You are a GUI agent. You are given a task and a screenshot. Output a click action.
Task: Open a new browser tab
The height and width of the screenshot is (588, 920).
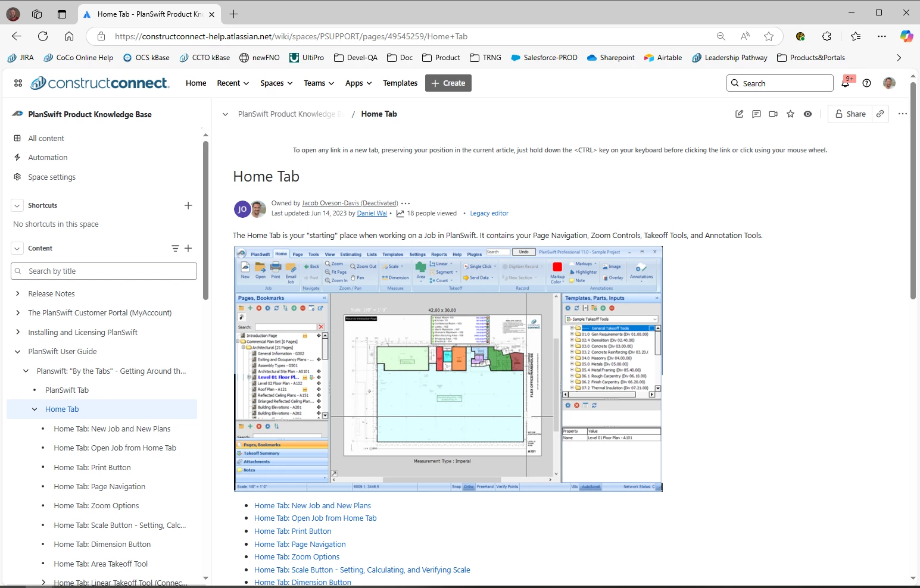coord(233,14)
